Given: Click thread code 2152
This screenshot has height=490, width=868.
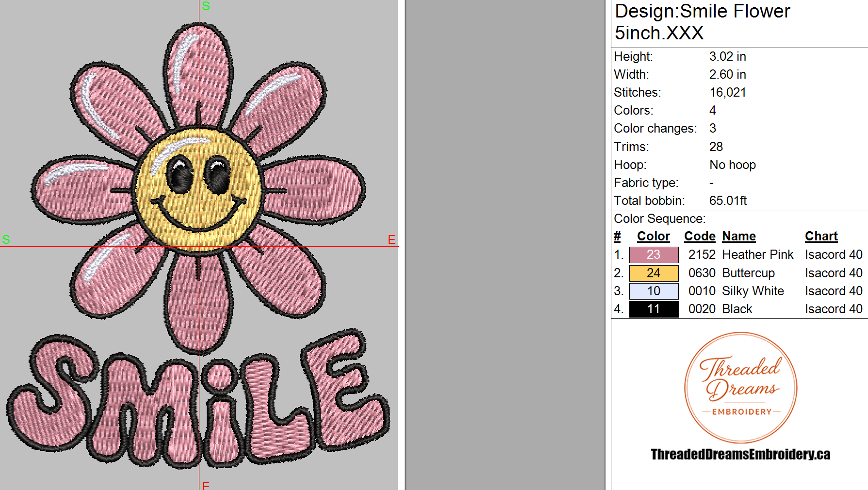Looking at the screenshot, I should [702, 254].
